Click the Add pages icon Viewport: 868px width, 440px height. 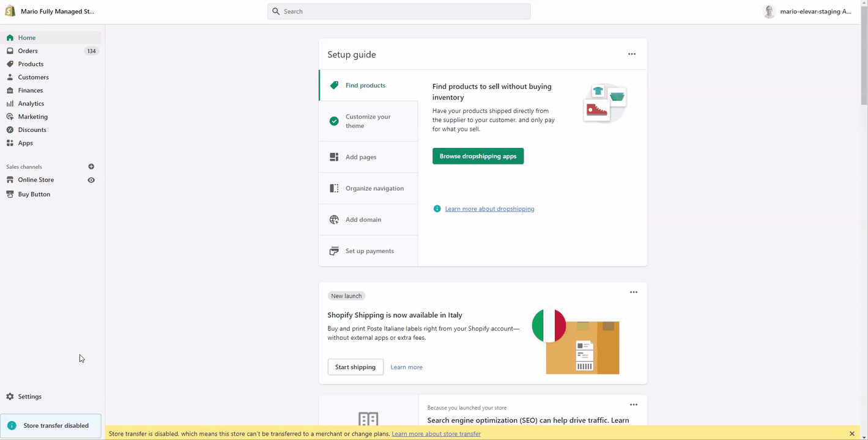tap(334, 157)
